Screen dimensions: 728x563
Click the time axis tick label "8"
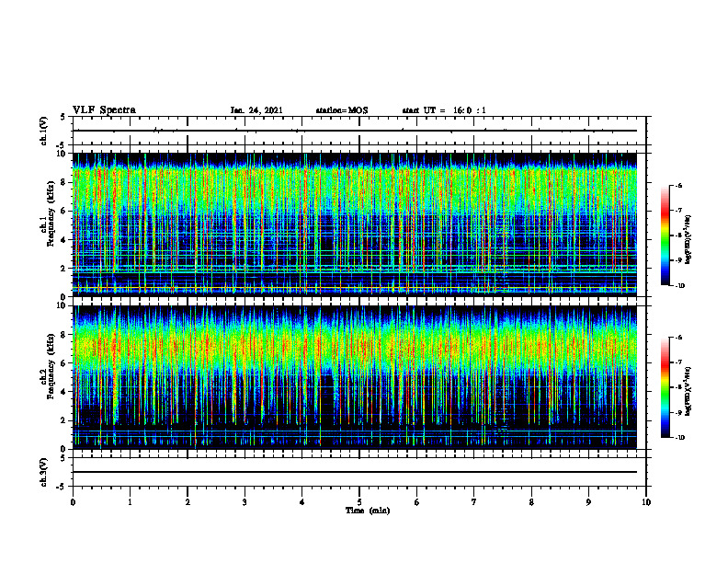[x=531, y=502]
